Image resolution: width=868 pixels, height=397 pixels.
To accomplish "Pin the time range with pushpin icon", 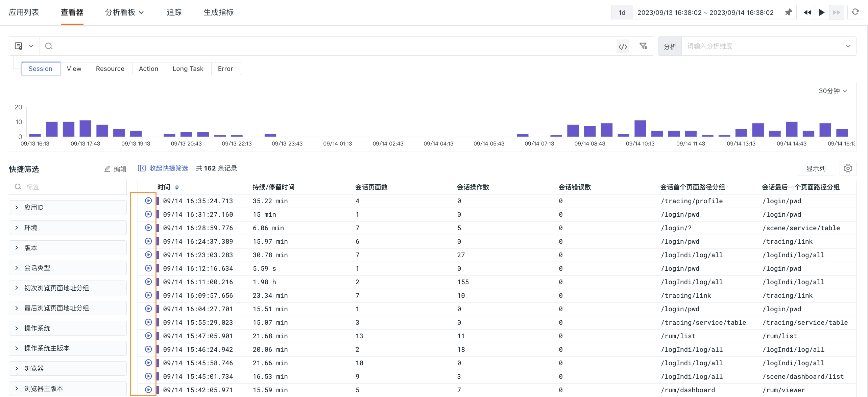I will (788, 12).
